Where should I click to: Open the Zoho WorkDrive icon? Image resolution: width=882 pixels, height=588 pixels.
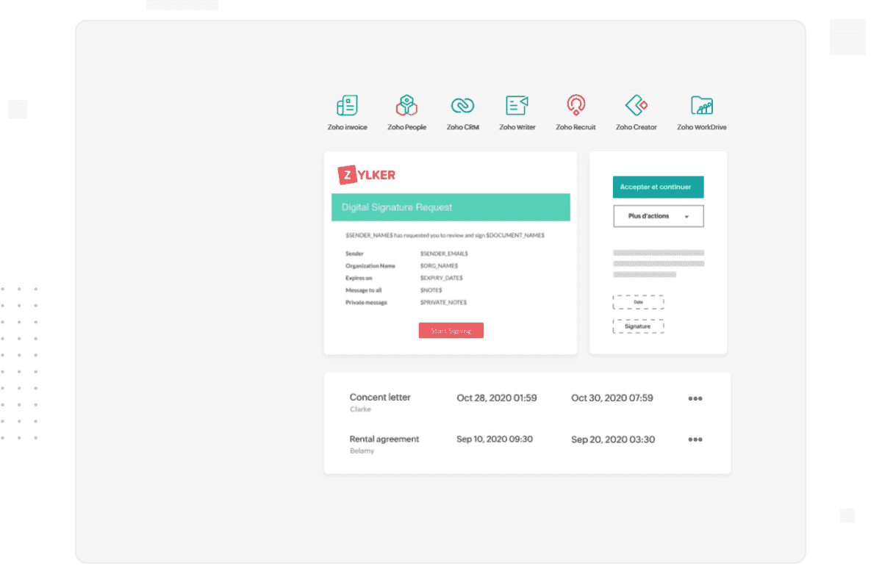tap(702, 106)
